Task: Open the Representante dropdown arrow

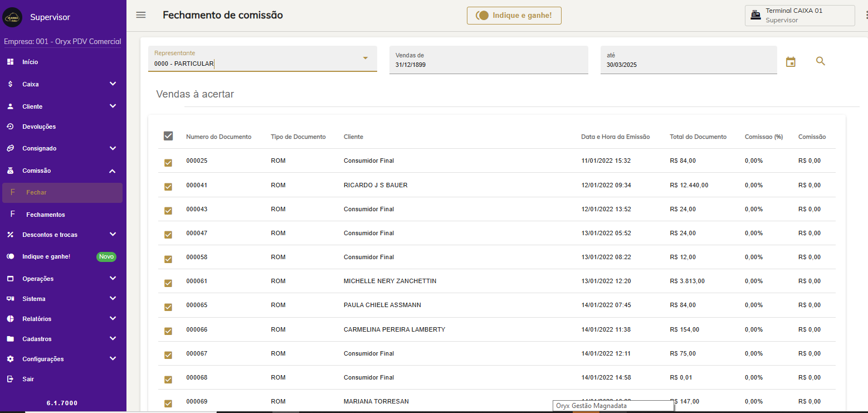Action: 365,59
